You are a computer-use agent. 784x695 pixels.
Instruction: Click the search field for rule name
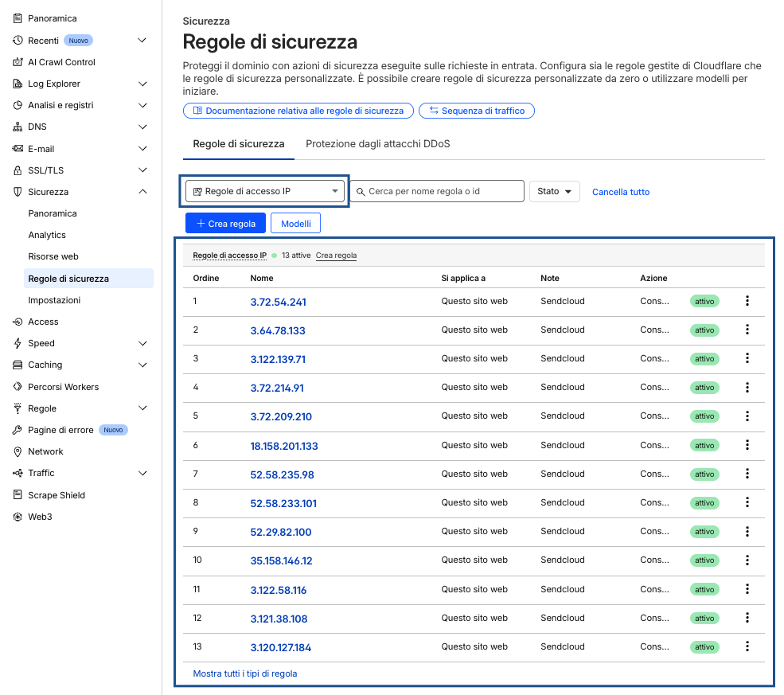(x=437, y=191)
